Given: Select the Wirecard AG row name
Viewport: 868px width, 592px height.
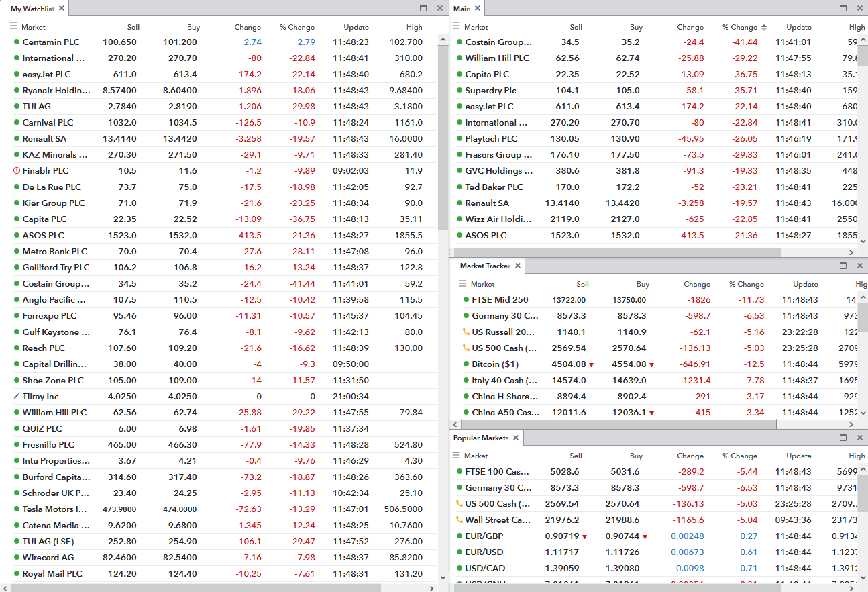Looking at the screenshot, I should pos(48,558).
